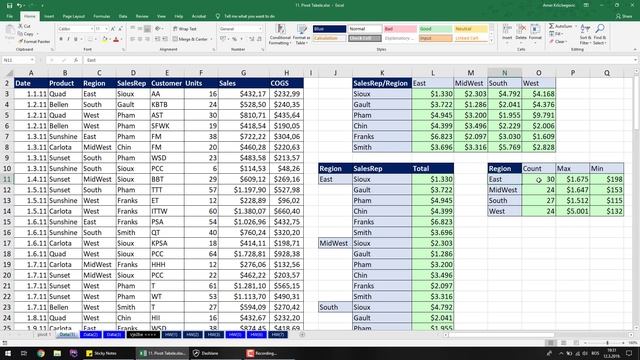
Task: Click the Insert Function fx icon
Action: point(76,60)
